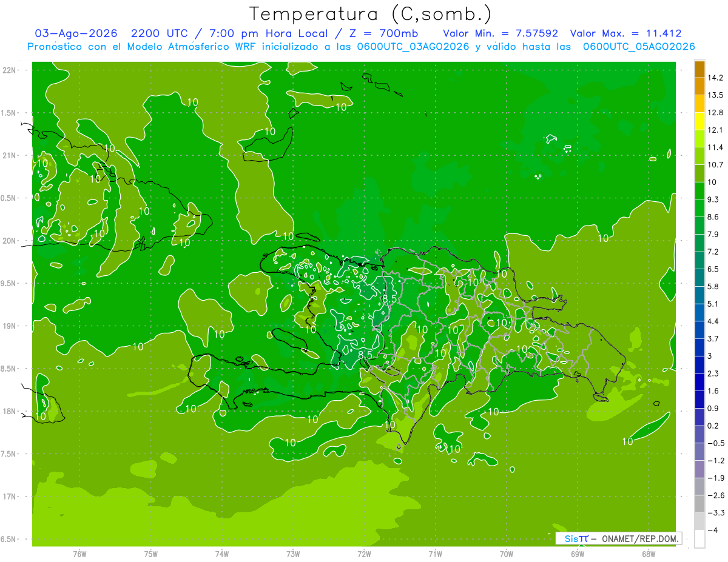Click the 'Sis' logo text beside ONAMET

[x=571, y=538]
